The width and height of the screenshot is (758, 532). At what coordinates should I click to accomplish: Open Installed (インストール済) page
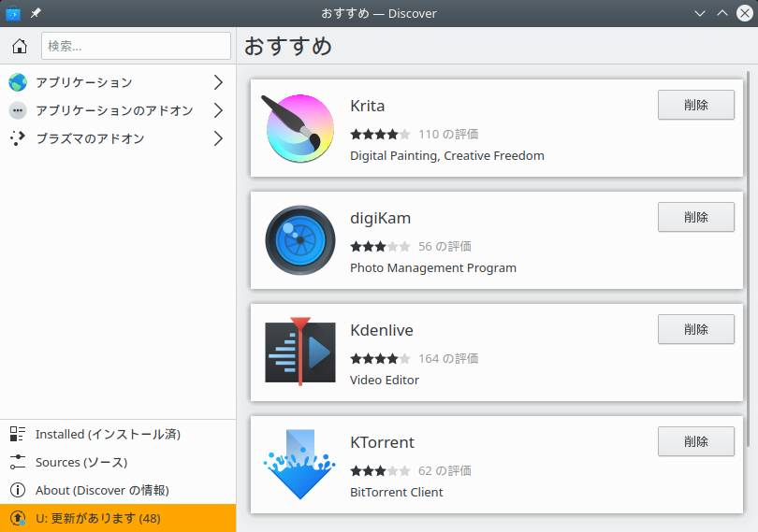pos(118,434)
